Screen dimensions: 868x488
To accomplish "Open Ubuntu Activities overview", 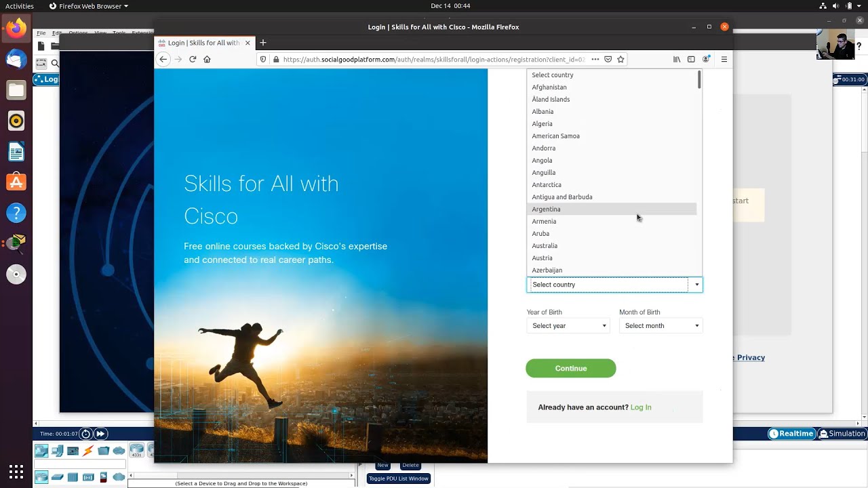I will tap(20, 6).
